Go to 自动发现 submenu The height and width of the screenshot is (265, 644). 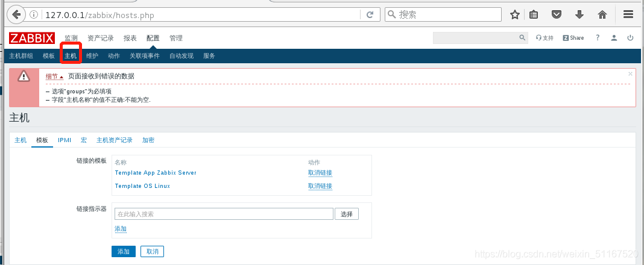[182, 56]
